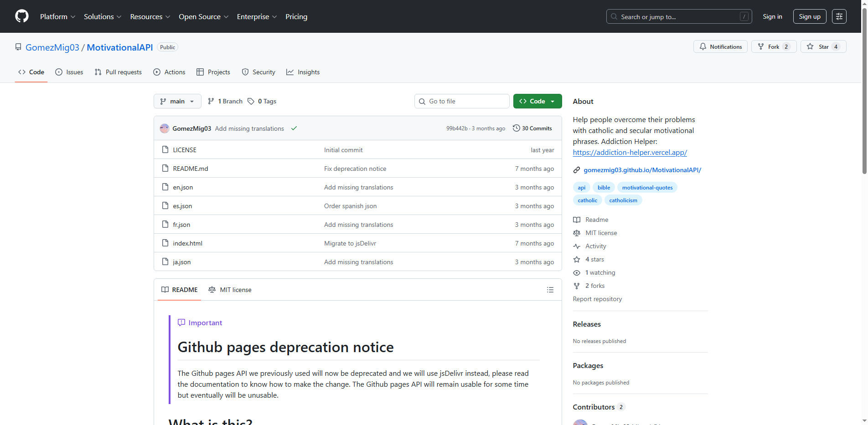The height and width of the screenshot is (425, 868).
Task: Click the motivational-quotes topic tag
Action: [x=647, y=188]
